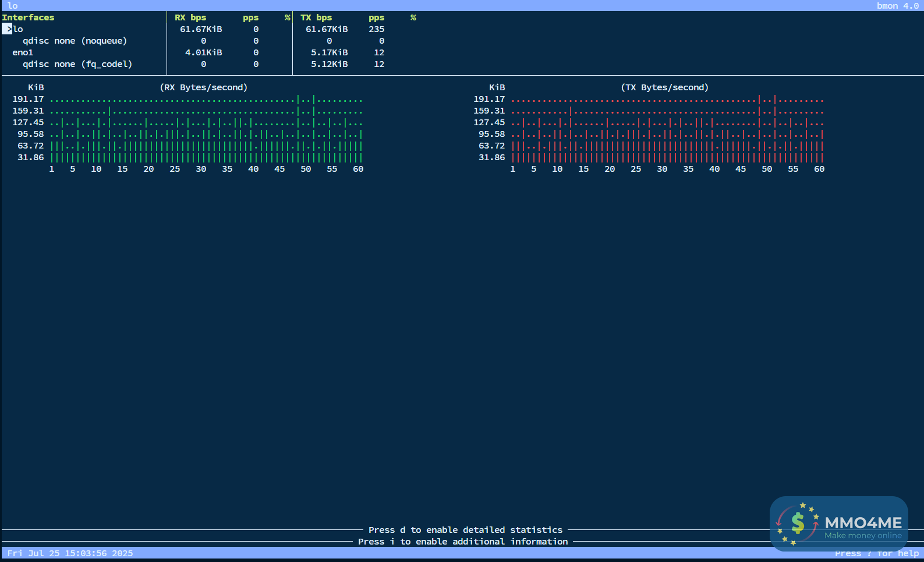Click the eno1 TX rate value 5.17KiB
The image size is (924, 562).
point(329,52)
